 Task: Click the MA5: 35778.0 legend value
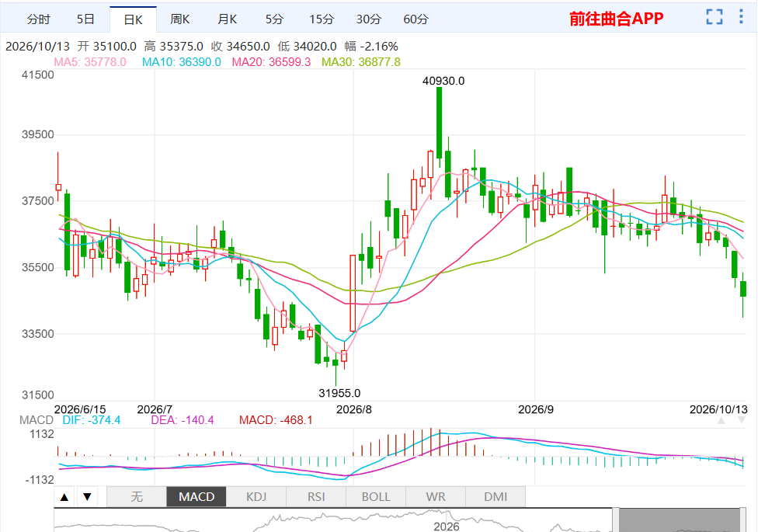90,62
